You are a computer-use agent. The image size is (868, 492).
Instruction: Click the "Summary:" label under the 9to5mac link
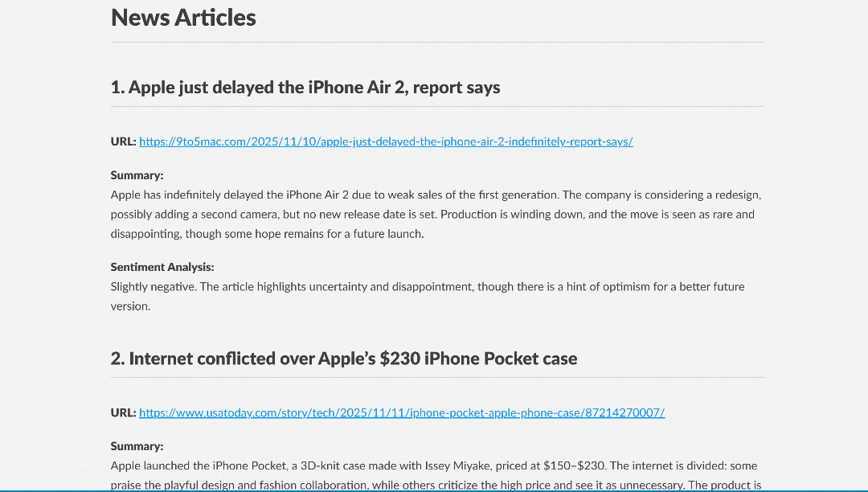click(137, 174)
